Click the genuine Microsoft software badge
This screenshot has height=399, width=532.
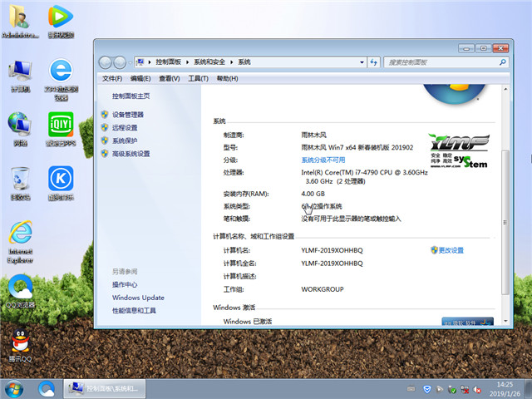(467, 322)
